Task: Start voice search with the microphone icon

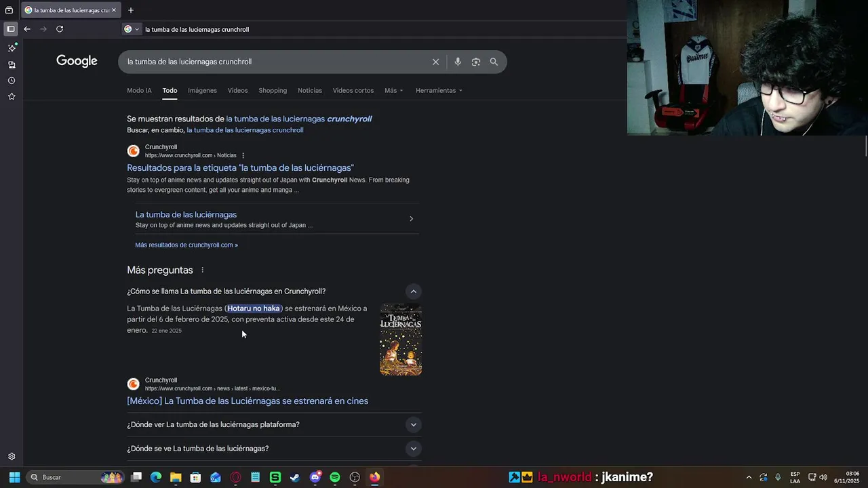Action: point(458,62)
